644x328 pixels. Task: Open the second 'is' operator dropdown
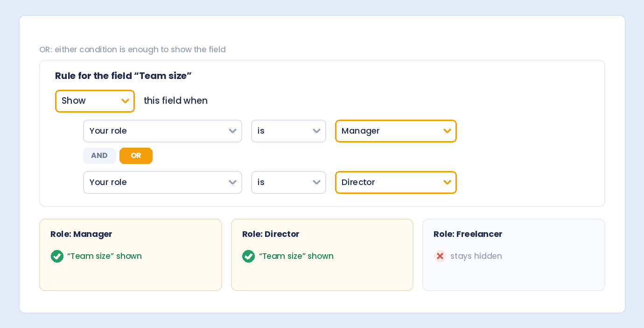[x=288, y=182]
